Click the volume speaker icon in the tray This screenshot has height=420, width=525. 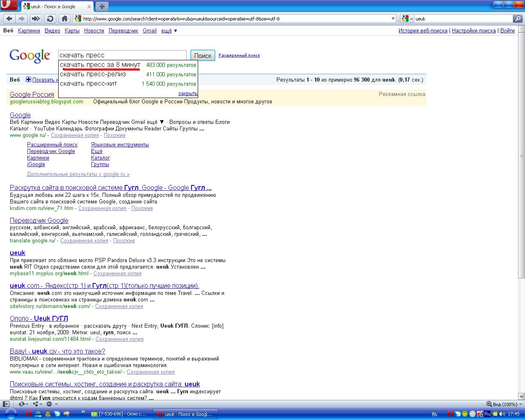[502, 414]
